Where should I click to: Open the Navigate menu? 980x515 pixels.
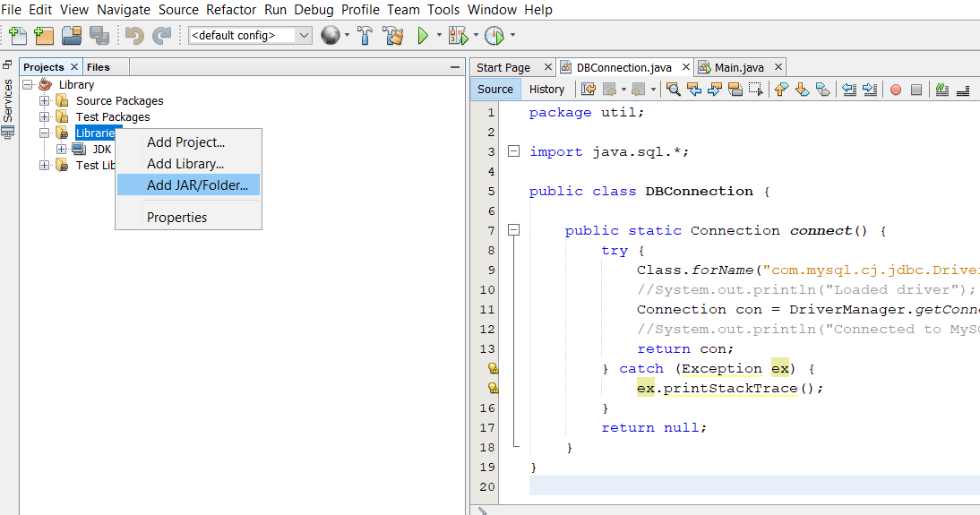(123, 10)
